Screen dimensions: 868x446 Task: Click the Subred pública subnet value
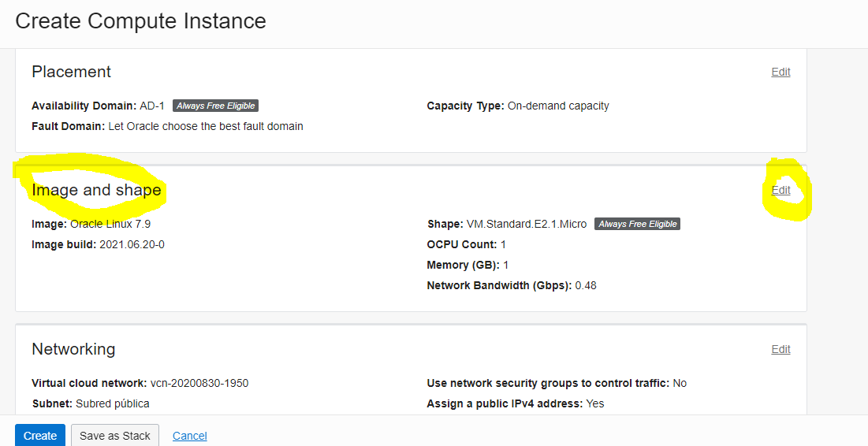pos(113,403)
